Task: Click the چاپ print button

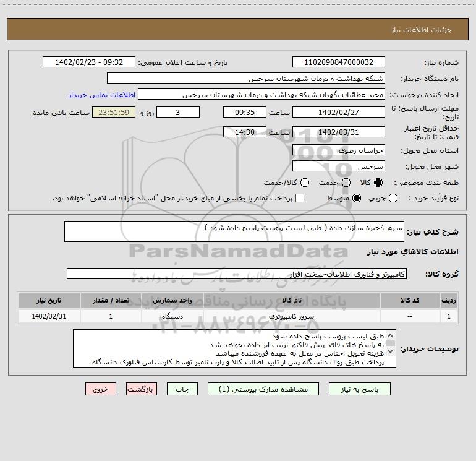Action: coord(182,389)
